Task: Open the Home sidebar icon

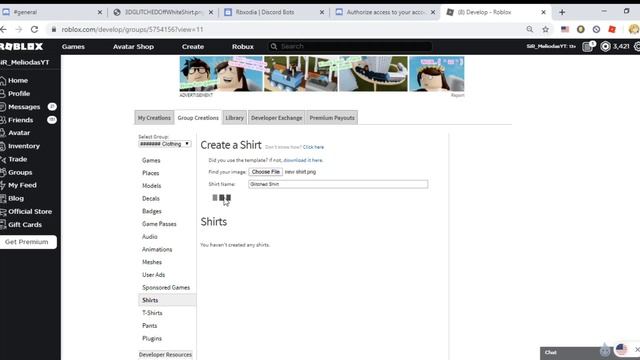Action: coord(3,80)
